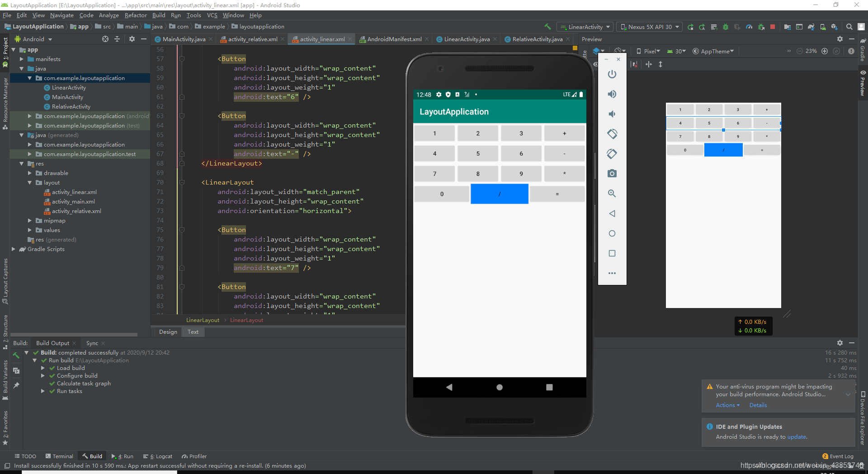
Task: Open the AppTheme dropdown in Preview
Action: pos(713,51)
